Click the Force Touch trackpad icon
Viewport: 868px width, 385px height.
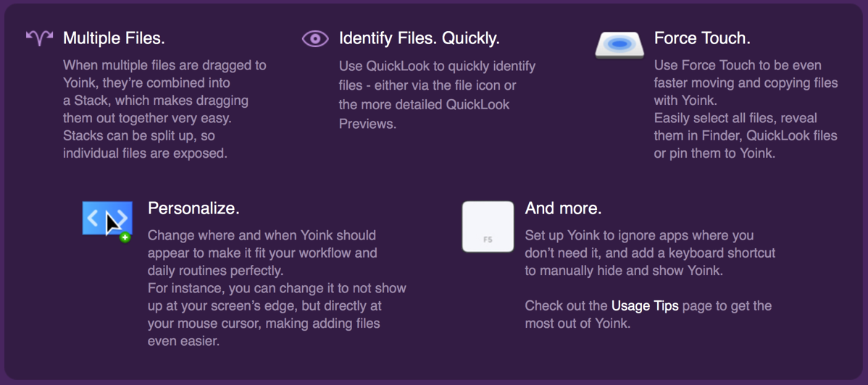[619, 44]
